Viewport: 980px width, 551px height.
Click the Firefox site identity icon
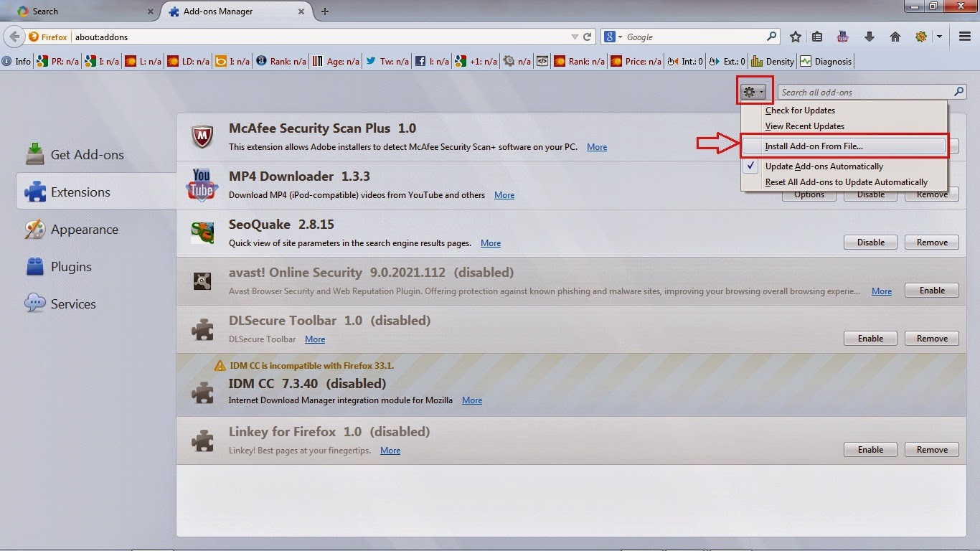click(x=49, y=37)
